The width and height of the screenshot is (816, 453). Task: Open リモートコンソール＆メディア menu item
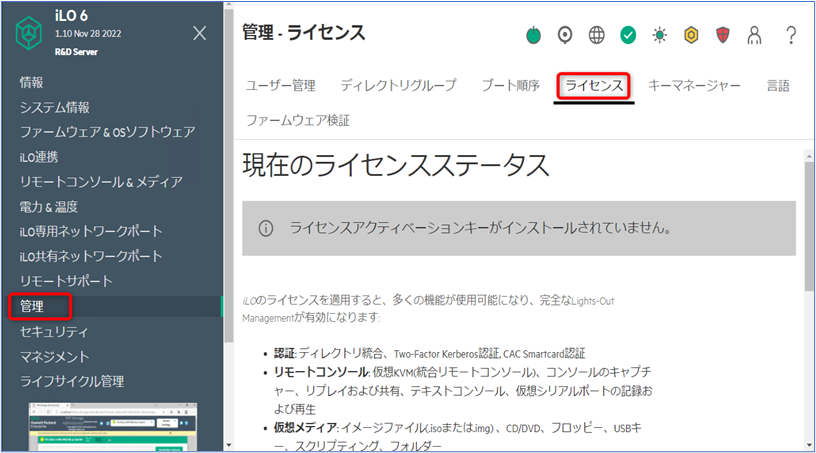101,182
